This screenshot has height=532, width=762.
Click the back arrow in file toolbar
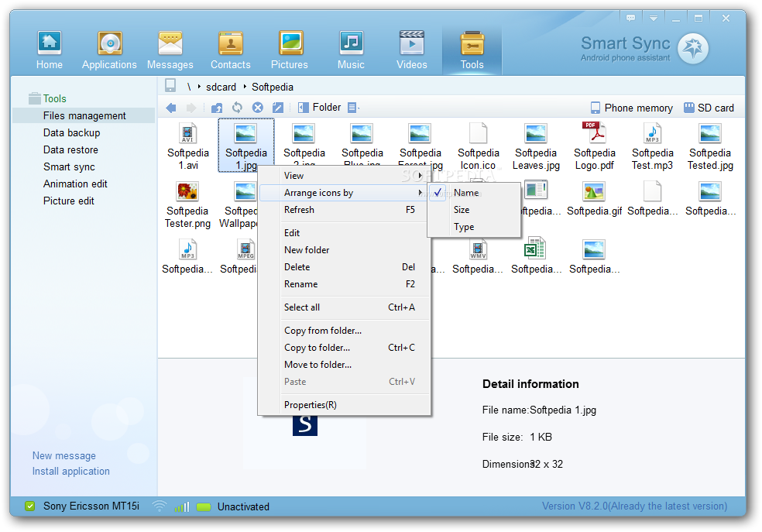pos(171,108)
